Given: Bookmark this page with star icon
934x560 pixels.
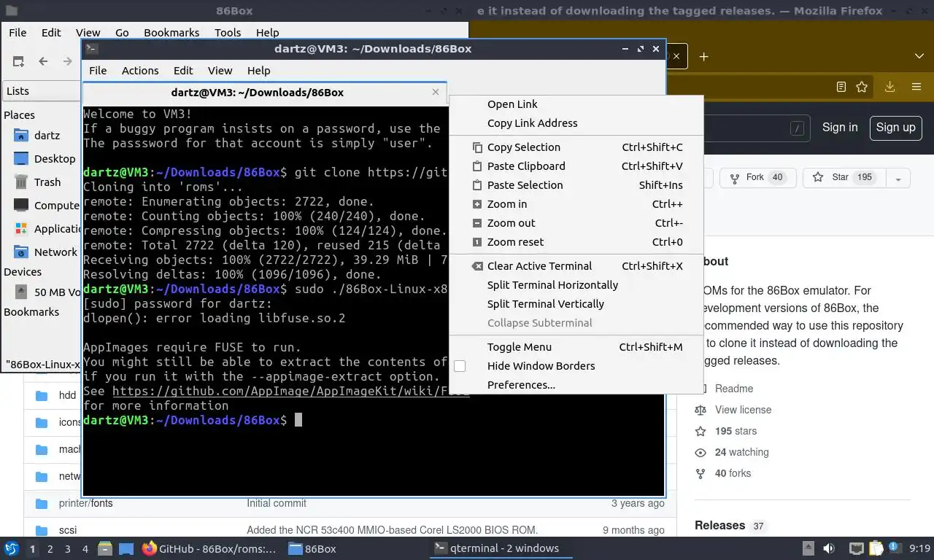Looking at the screenshot, I should click(x=862, y=87).
